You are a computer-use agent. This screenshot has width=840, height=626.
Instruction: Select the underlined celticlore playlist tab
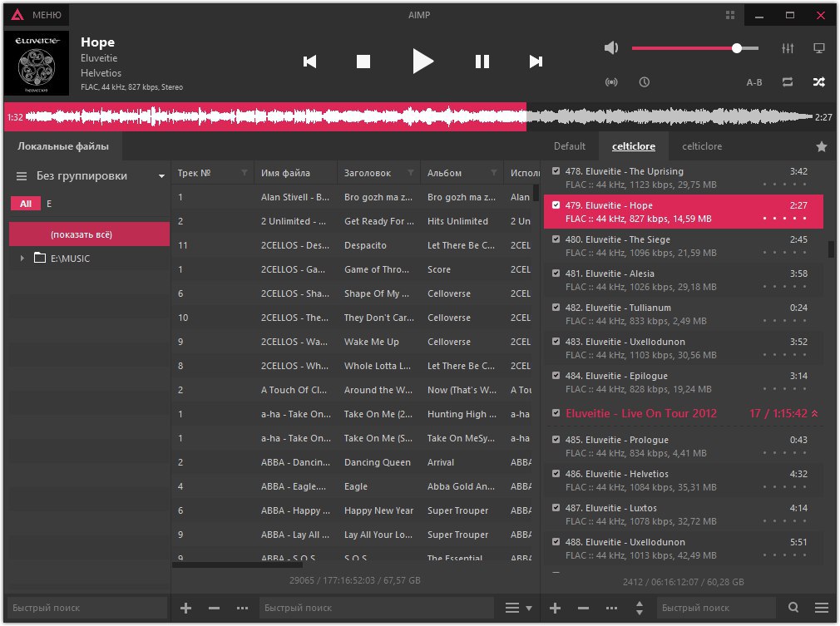634,146
